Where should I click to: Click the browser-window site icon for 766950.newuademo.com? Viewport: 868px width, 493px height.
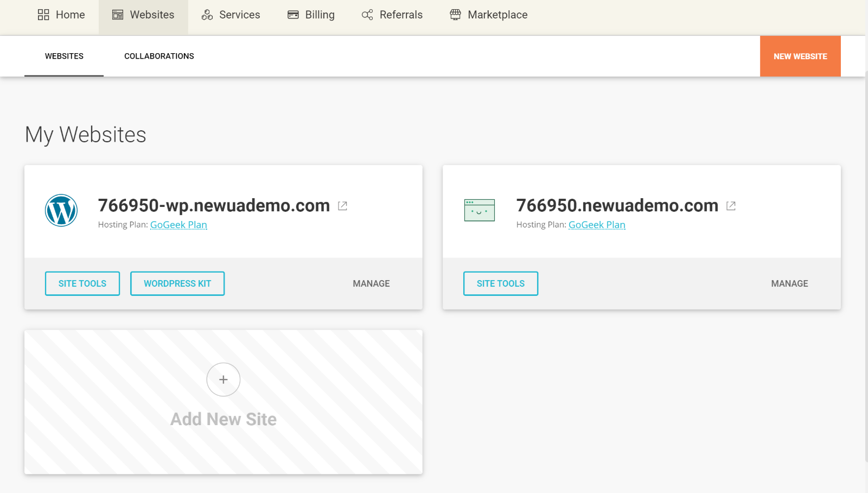coord(480,210)
